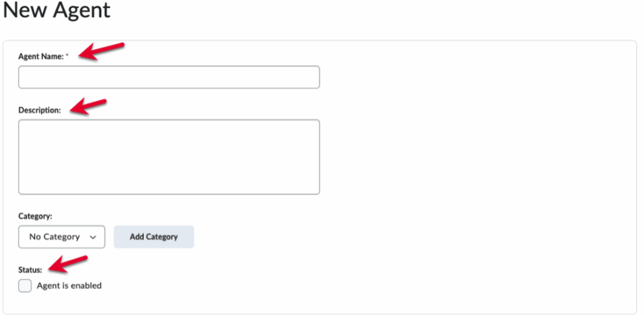Click the required asterisk after Agent Name
The width and height of the screenshot is (644, 318).
67,56
